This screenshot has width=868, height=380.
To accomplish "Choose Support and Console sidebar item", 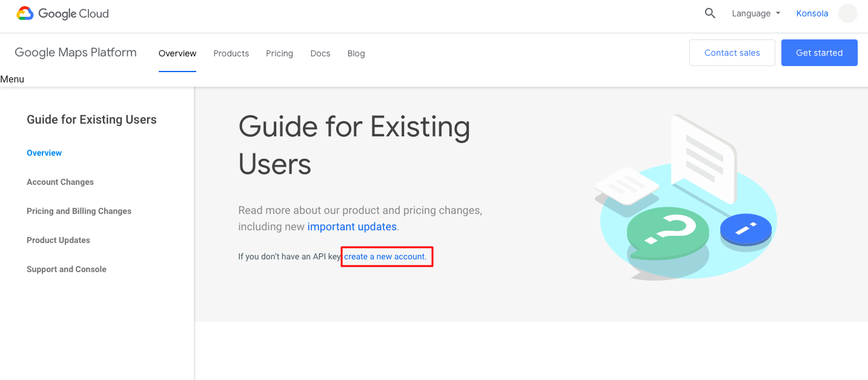I will 66,269.
